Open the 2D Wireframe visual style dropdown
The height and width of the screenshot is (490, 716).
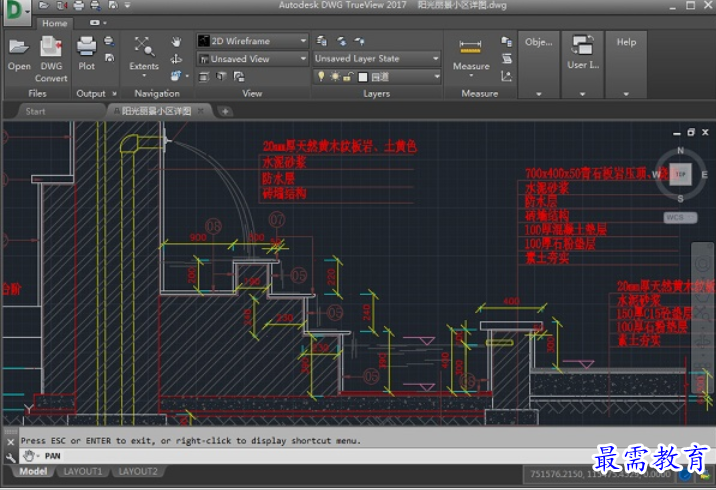(x=252, y=41)
